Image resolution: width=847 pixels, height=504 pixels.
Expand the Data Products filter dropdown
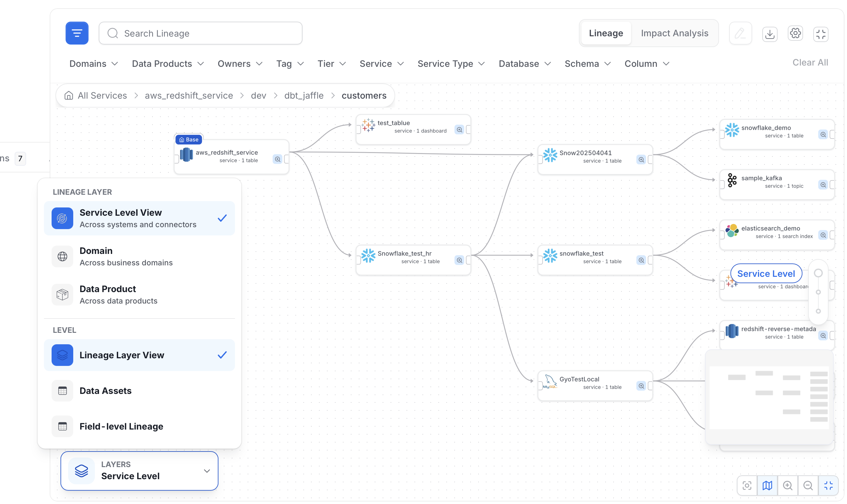pos(168,64)
